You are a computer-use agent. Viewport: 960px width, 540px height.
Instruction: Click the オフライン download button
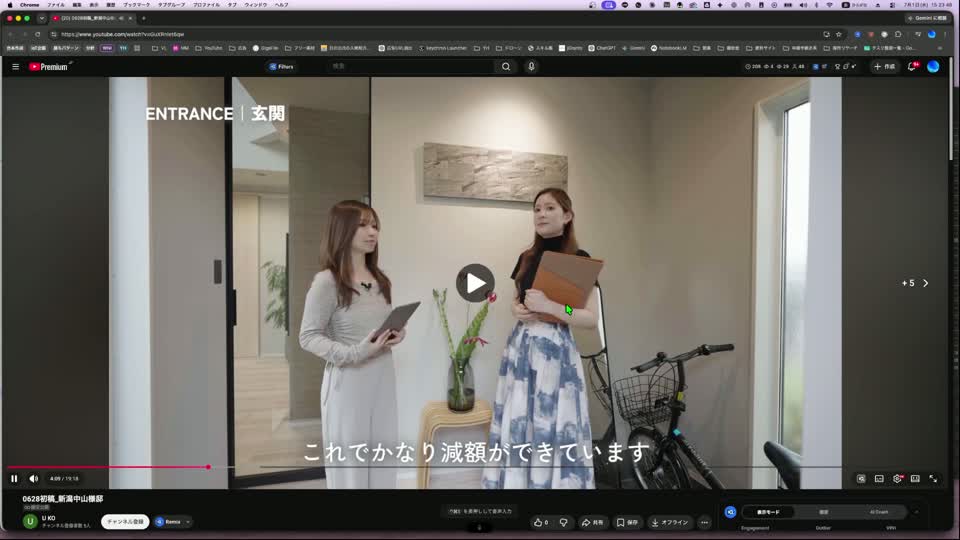(x=670, y=522)
